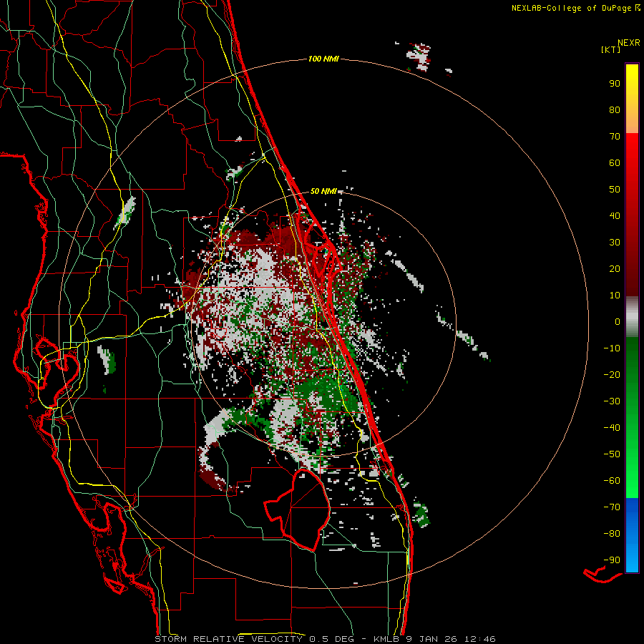644x644 pixels.
Task: Click the NEXLAB-College of DuPage text
Action: tap(571, 8)
